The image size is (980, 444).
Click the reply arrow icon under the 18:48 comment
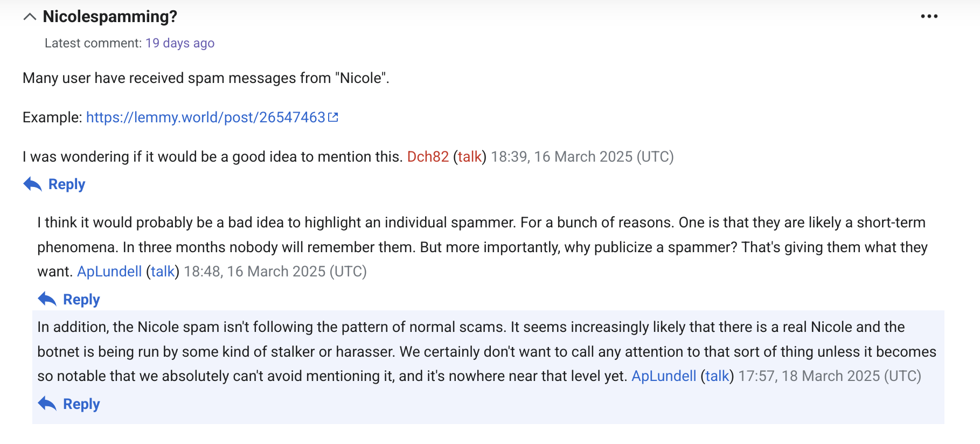(x=47, y=299)
